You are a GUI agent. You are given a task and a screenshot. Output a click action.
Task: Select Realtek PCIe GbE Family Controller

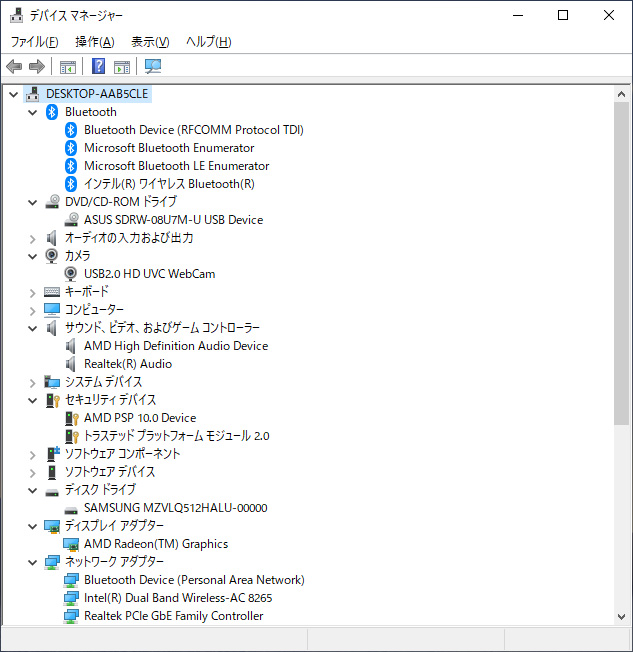click(x=173, y=616)
